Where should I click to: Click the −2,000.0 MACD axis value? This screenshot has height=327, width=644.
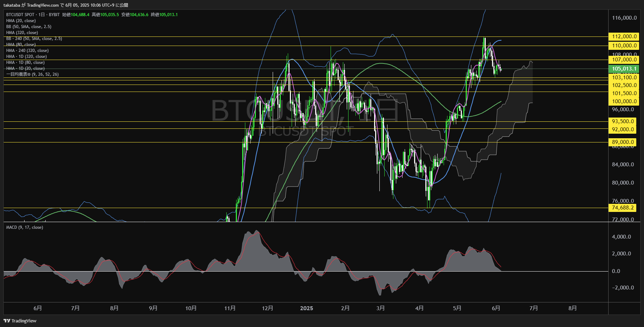point(623,288)
